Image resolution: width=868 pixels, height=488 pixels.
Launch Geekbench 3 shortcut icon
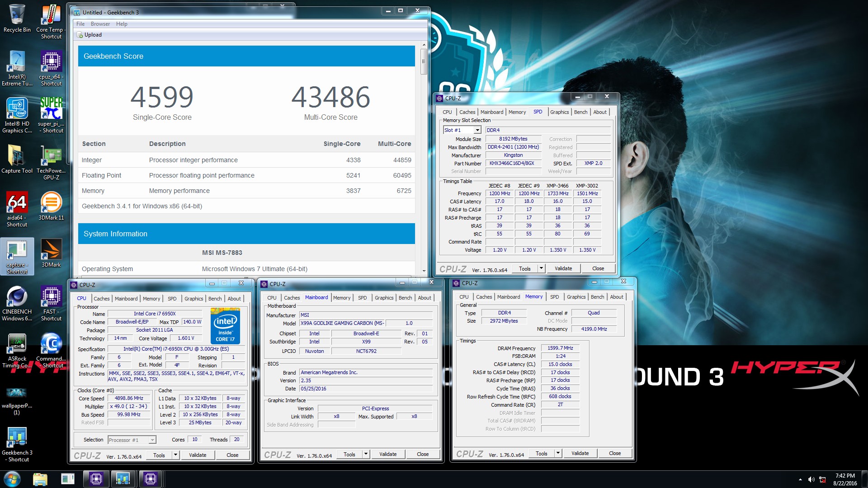pos(17,444)
